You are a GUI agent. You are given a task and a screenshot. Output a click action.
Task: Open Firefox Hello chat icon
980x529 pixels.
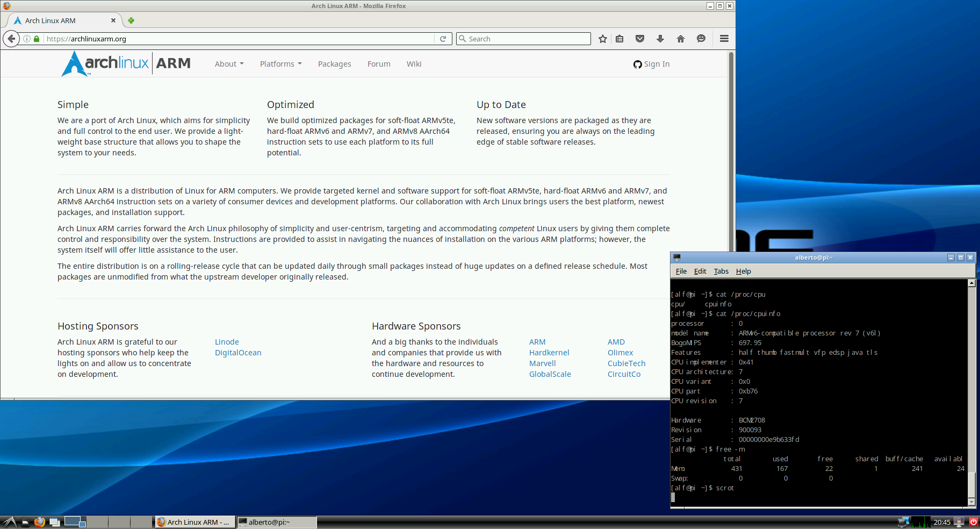[701, 39]
